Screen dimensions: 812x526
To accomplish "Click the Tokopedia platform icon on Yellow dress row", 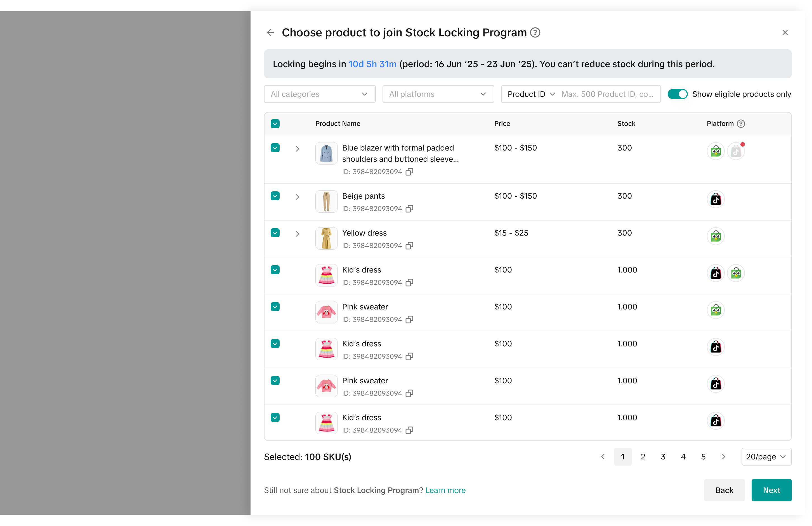I will [716, 236].
